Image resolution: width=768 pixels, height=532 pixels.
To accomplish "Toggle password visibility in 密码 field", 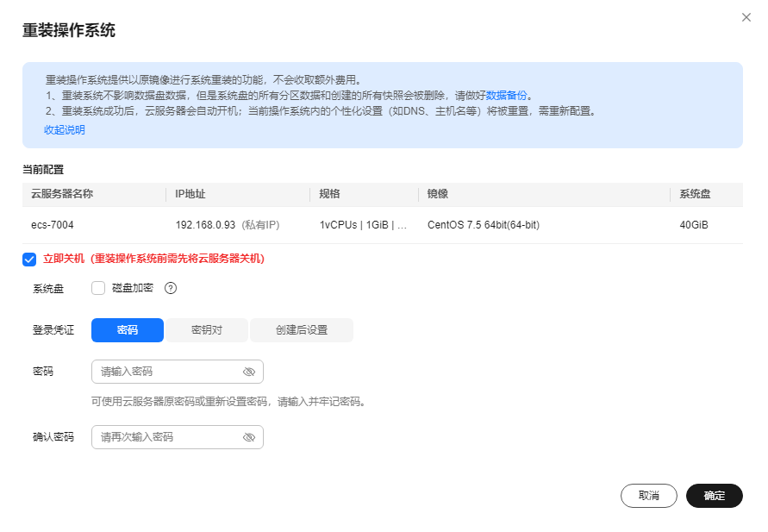I will (249, 372).
